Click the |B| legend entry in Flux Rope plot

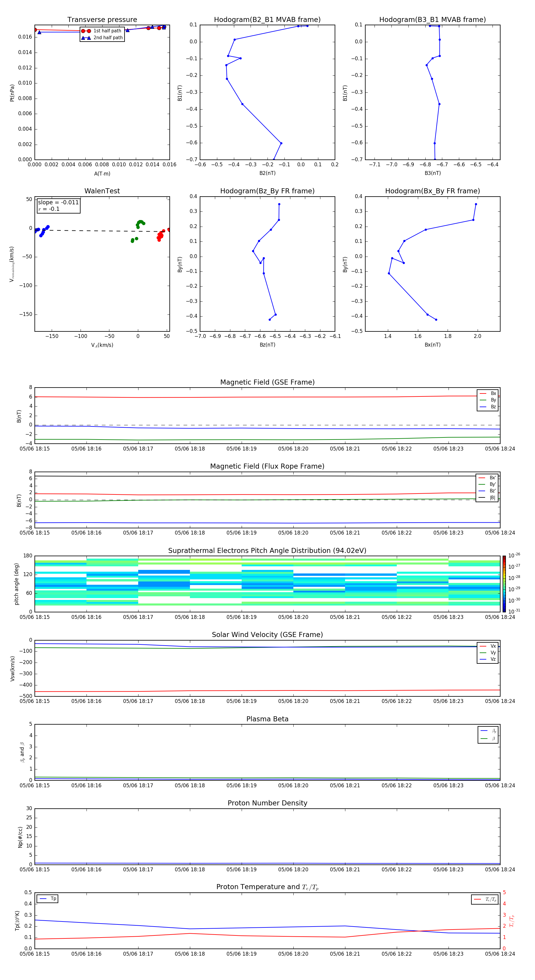[487, 498]
